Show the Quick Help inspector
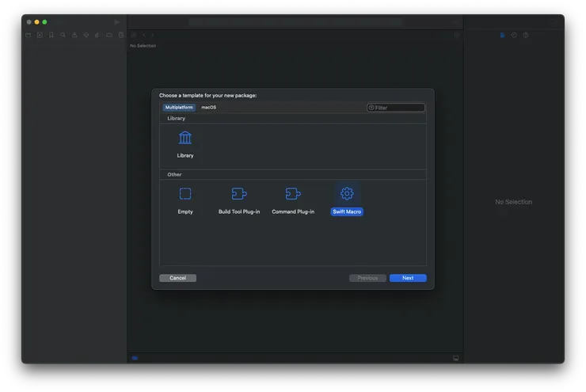 click(526, 35)
